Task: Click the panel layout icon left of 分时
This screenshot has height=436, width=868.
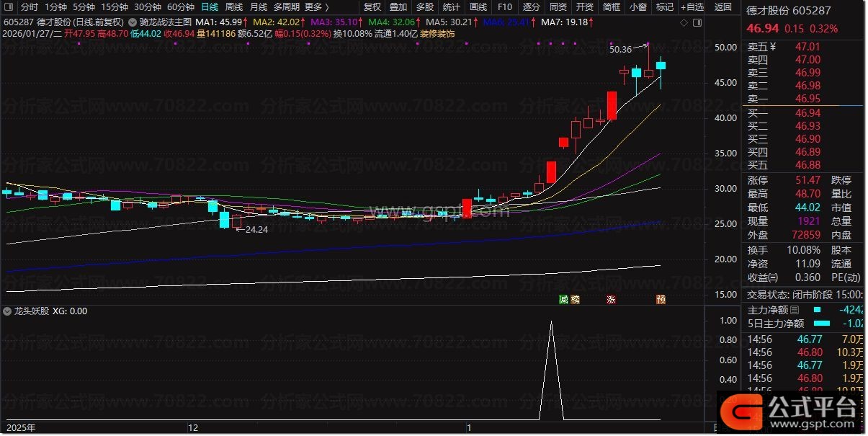Action: (x=9, y=7)
